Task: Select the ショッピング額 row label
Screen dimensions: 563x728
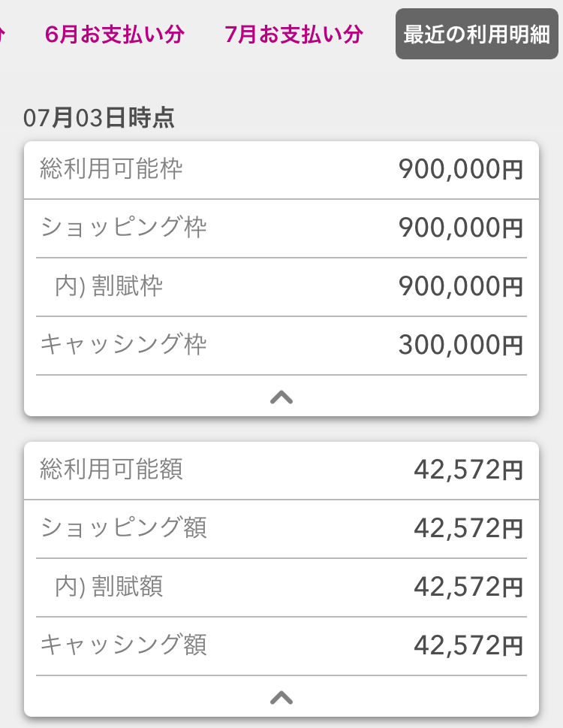Action: click(x=124, y=528)
